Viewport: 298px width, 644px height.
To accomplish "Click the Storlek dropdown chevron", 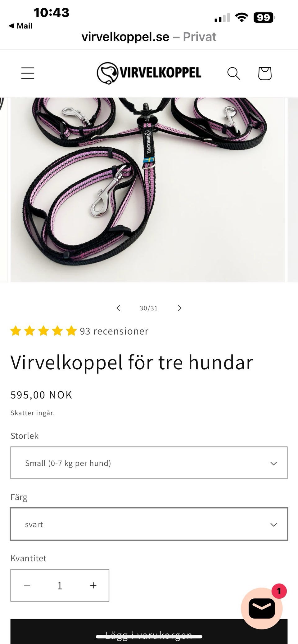I will coord(273,463).
